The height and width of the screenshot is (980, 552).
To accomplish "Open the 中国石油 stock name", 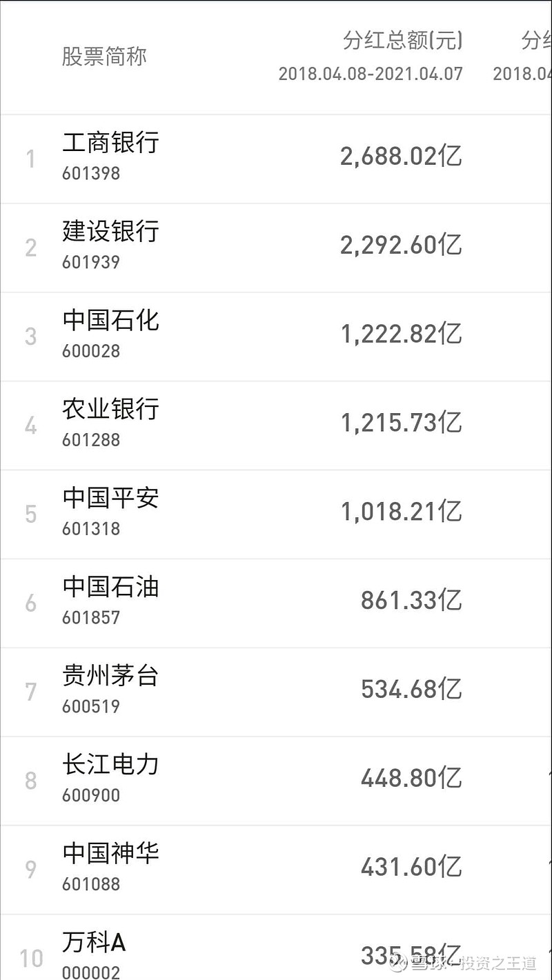I will (110, 588).
